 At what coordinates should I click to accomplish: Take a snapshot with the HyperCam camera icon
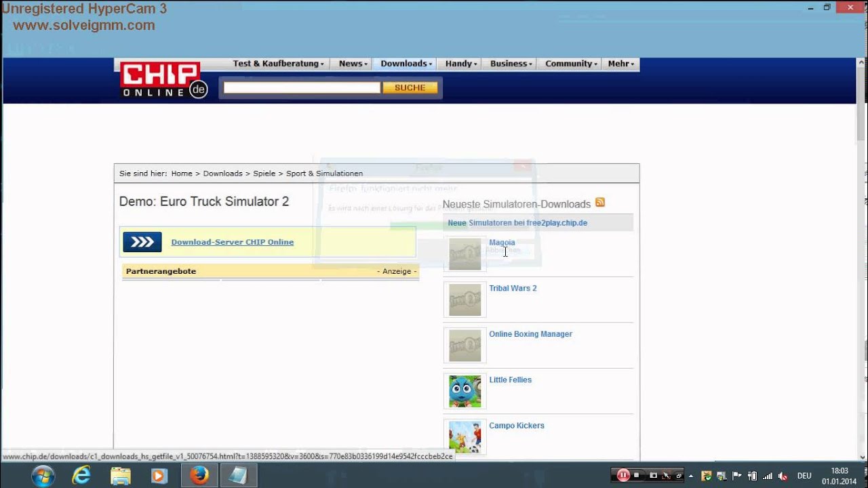[654, 476]
